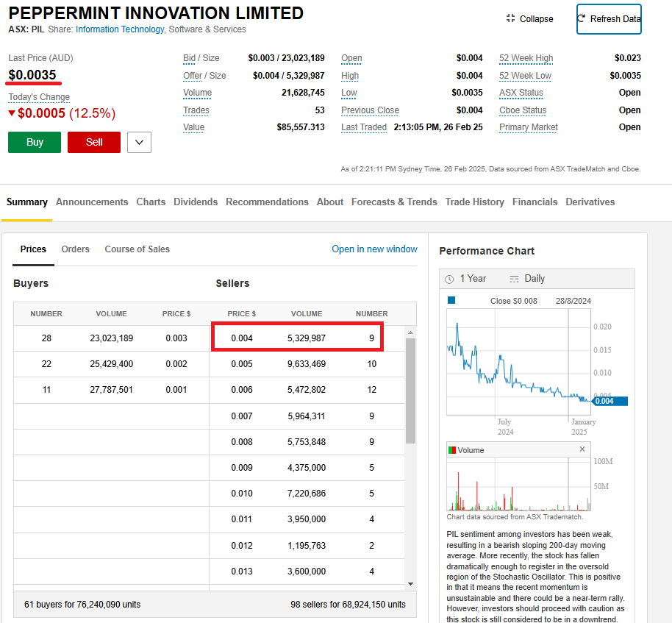Close the Volume chart panel
Image resolution: width=672 pixels, height=623 pixels.
pyautogui.click(x=582, y=449)
